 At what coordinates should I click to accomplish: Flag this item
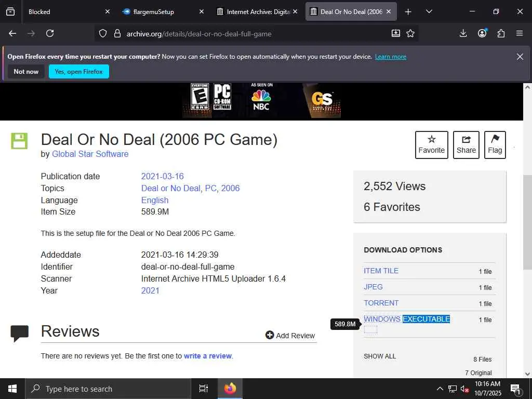(x=495, y=145)
